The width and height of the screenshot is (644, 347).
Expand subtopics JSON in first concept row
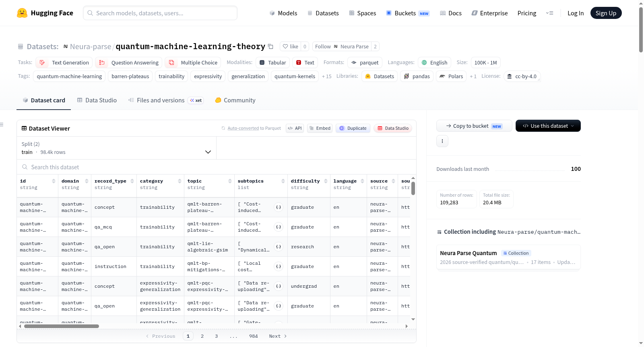tap(279, 207)
